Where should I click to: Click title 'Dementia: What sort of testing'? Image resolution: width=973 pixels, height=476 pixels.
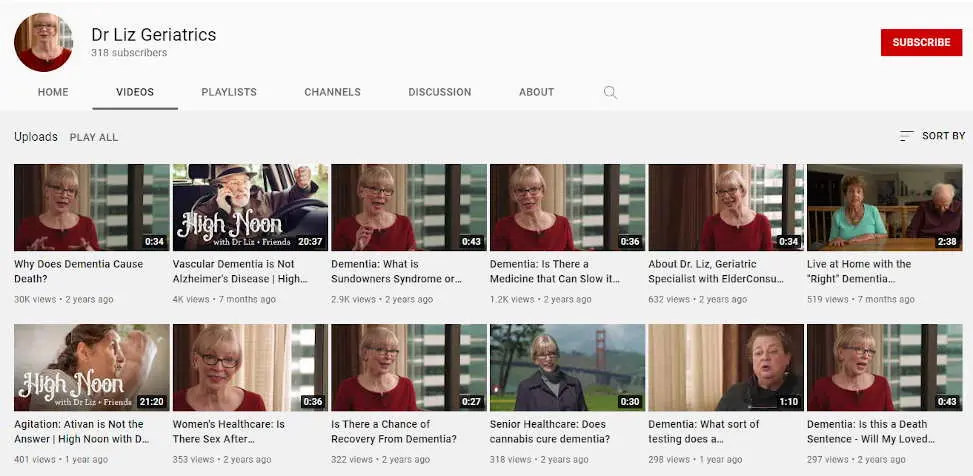click(x=704, y=431)
